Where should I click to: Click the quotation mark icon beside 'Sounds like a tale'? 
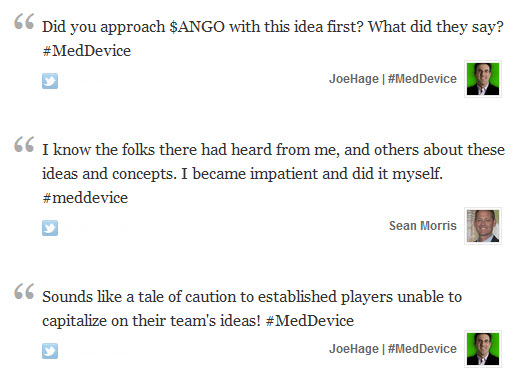(x=24, y=291)
